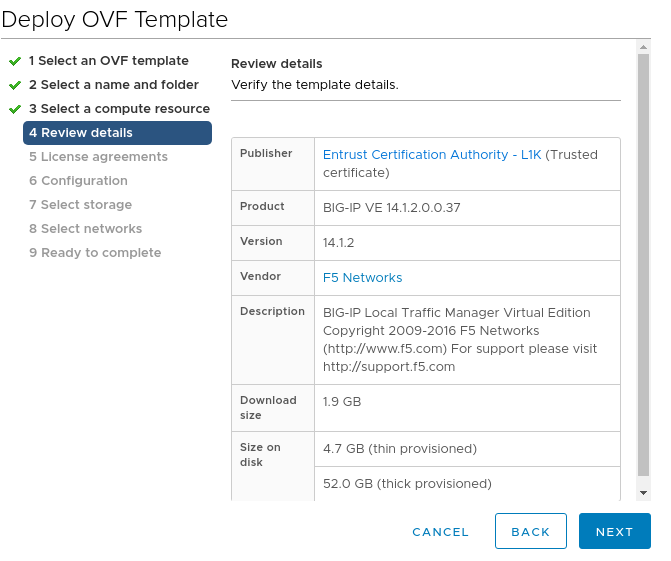Open the Entrust Certification Authority - L1K link

tap(432, 154)
